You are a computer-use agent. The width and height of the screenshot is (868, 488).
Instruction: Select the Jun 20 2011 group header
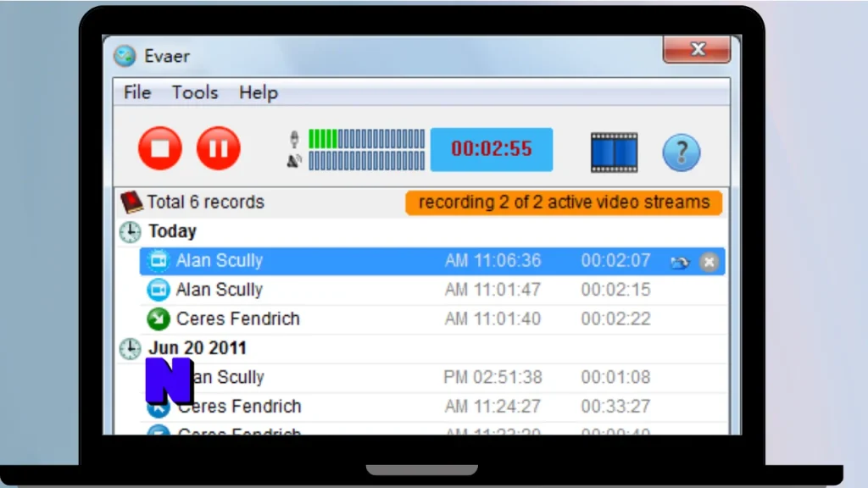(x=197, y=348)
